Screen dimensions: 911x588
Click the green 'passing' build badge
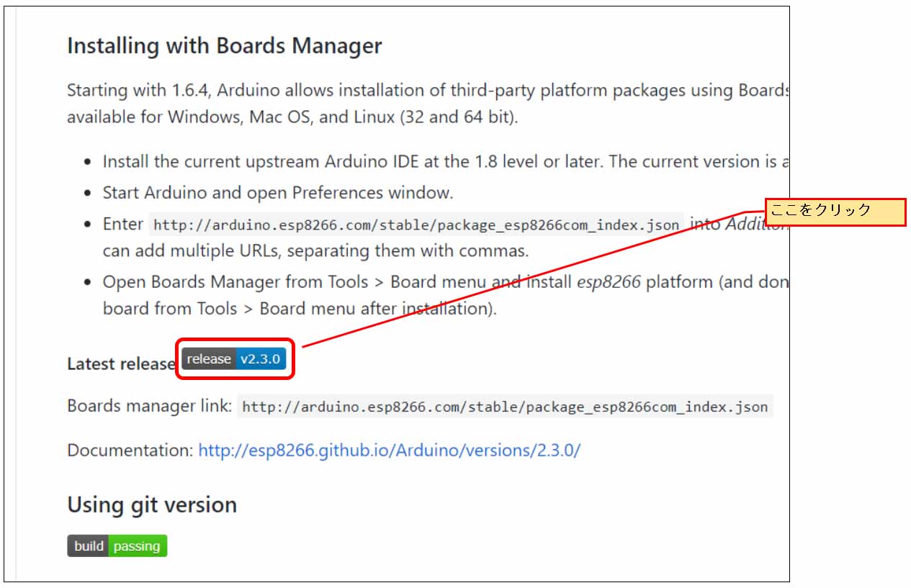point(137,546)
